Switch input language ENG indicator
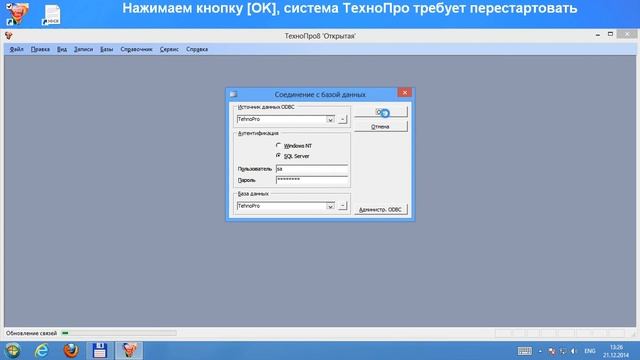This screenshot has width=640, height=360. 590,351
